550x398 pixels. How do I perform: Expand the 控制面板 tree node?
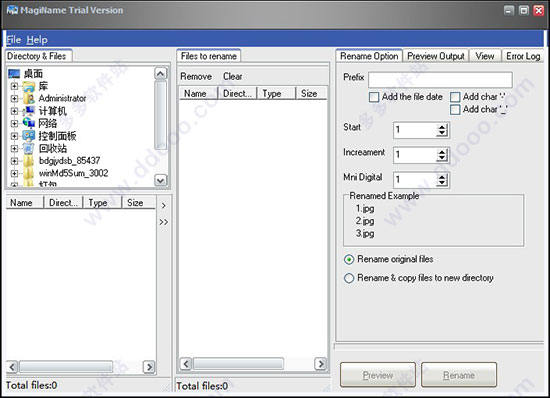[14, 136]
